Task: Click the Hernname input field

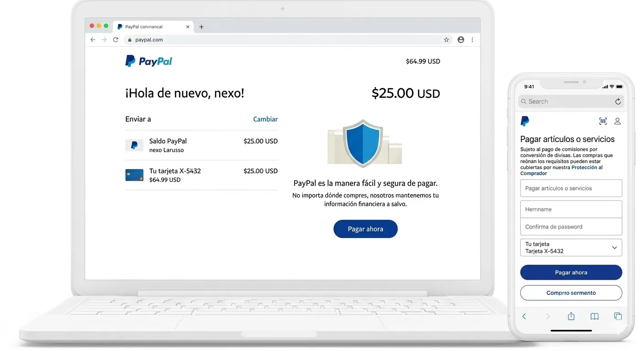Action: 571,209
